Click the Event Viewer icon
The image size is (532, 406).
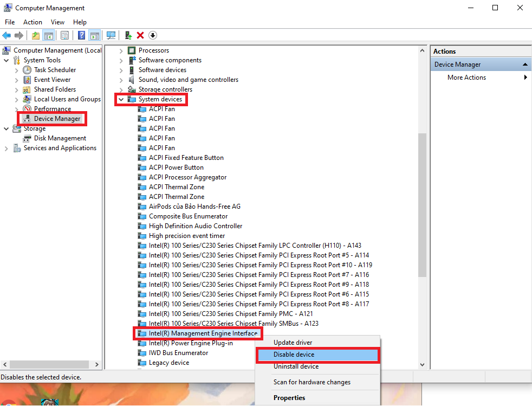point(27,80)
